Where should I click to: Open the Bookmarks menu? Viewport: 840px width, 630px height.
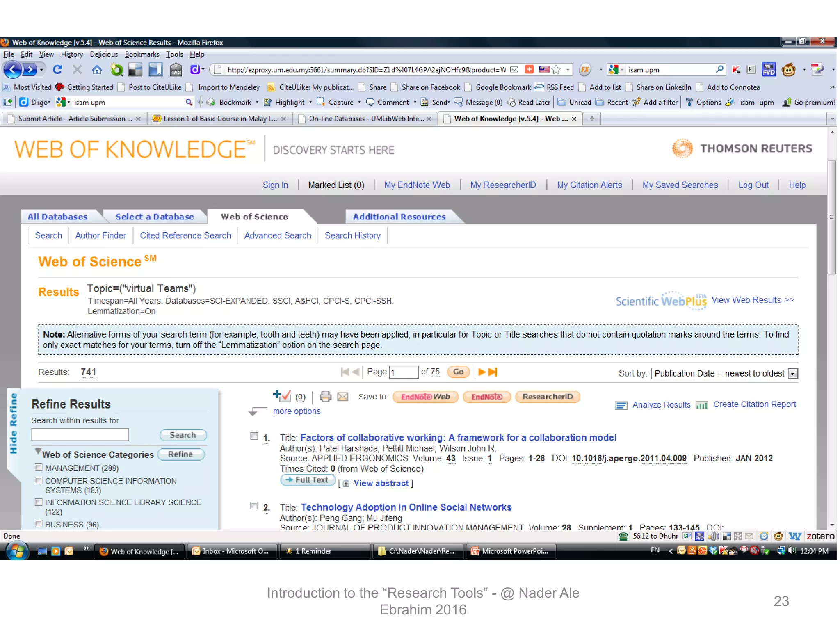tap(142, 54)
